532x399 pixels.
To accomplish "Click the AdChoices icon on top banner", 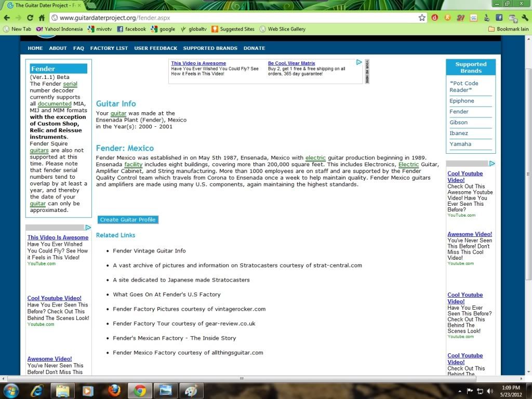I will pyautogui.click(x=359, y=62).
